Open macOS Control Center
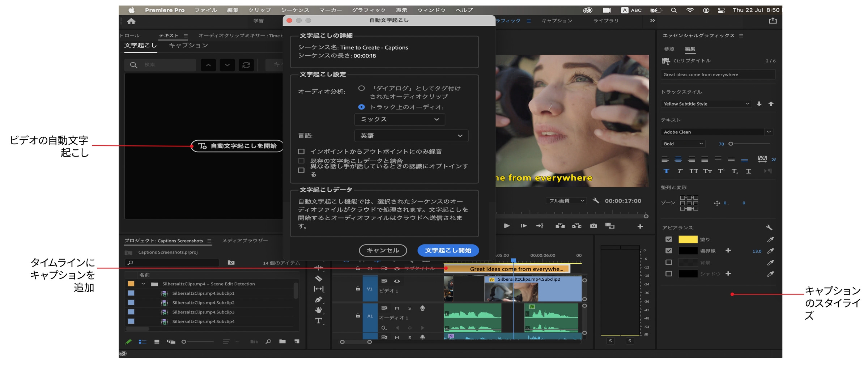 pos(721,10)
